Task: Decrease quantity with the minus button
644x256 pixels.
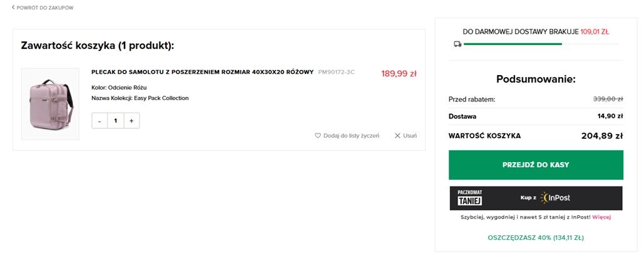Action: click(x=100, y=121)
